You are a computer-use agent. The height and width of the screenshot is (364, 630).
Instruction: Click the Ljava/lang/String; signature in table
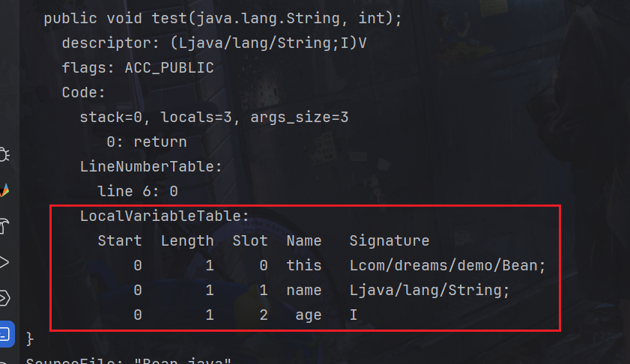click(x=429, y=290)
